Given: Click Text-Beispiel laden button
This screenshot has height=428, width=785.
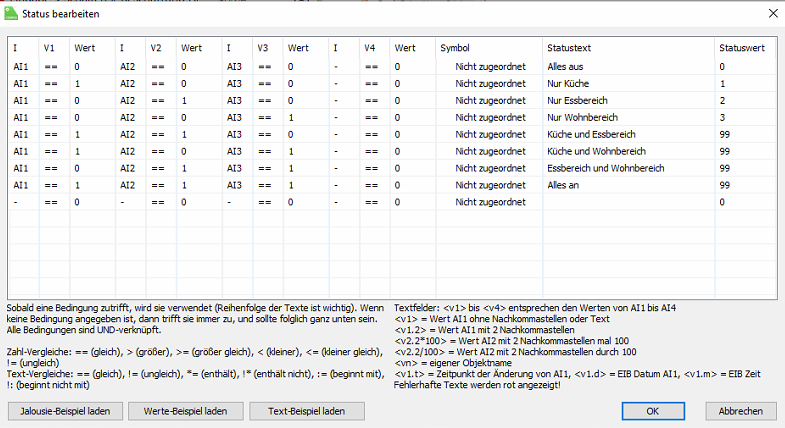Looking at the screenshot, I should (307, 411).
